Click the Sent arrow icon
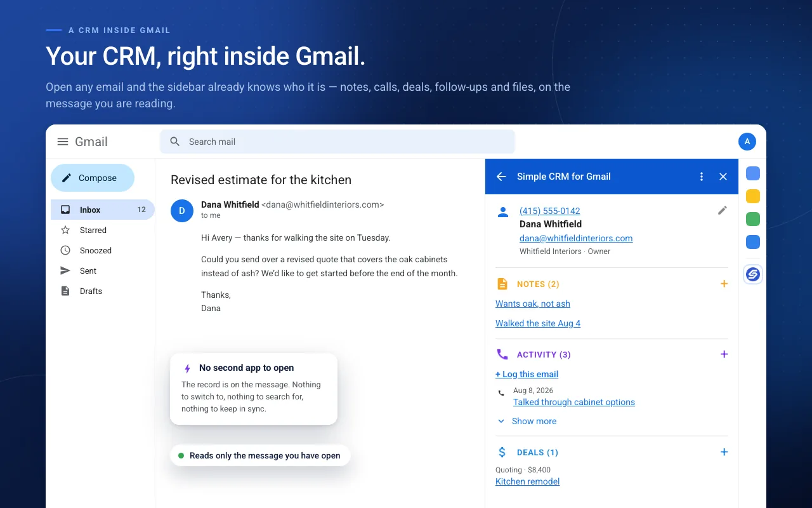Viewport: 812px width, 508px height. [x=65, y=271]
